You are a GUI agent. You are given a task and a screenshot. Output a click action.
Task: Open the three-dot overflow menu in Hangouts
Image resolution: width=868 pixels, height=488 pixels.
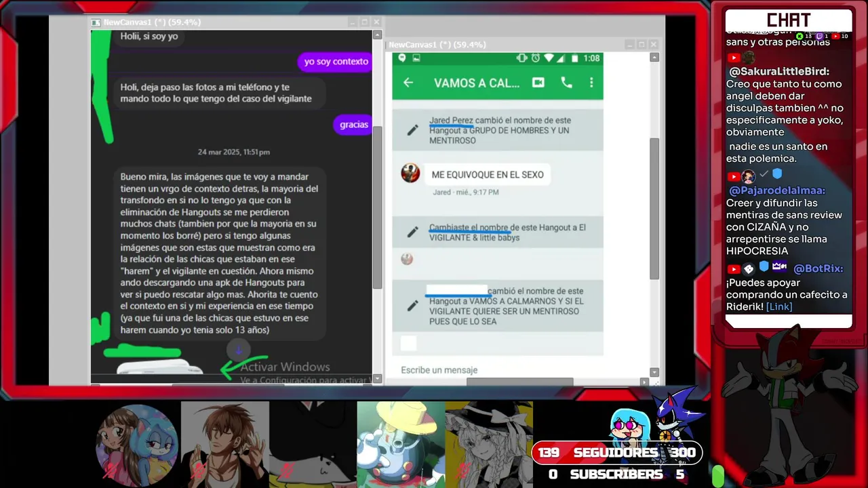591,83
